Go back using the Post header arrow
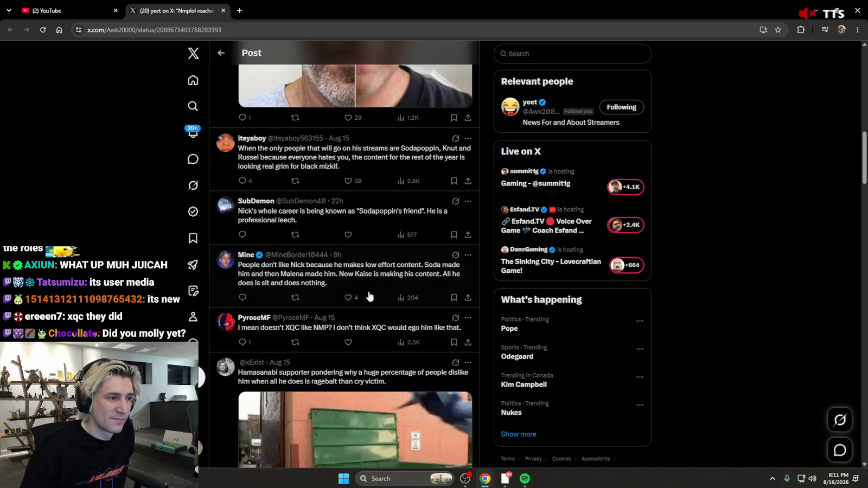 pos(221,53)
